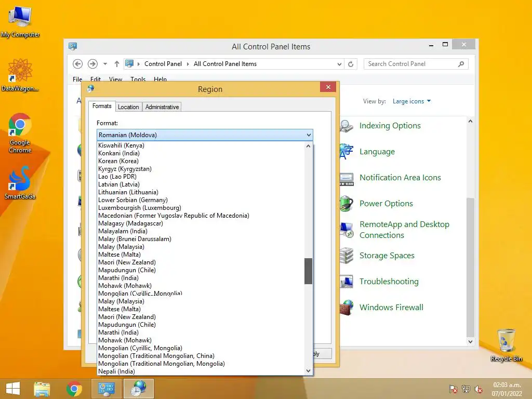Select Kiswahili (Kenya) format
Viewport: 532px width, 399px height.
pyautogui.click(x=201, y=145)
